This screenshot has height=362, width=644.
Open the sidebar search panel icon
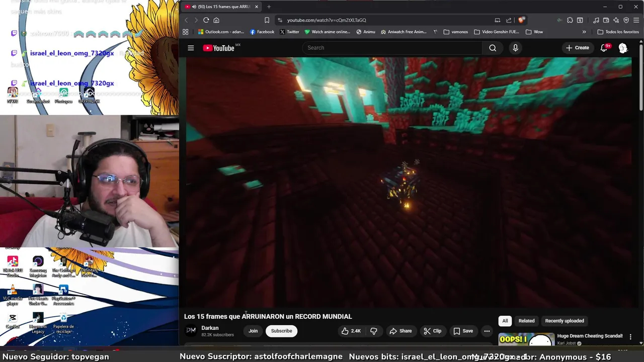tap(580, 20)
